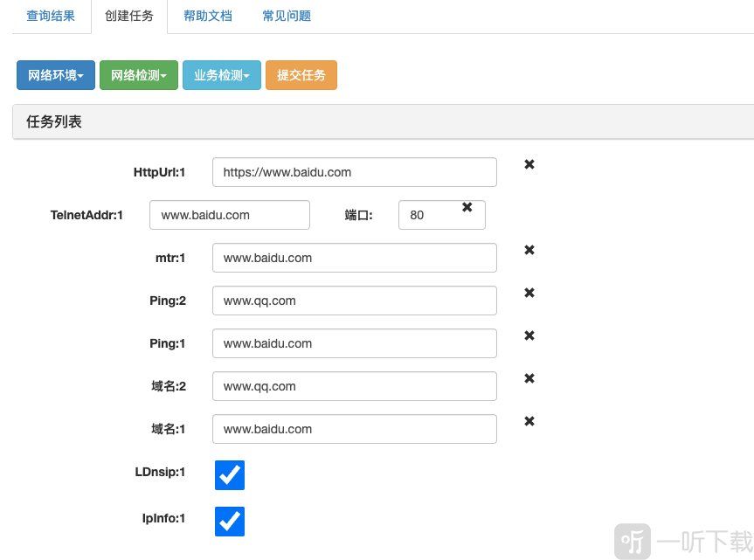754x560 pixels.
Task: Open the 网络环境 dropdown menu
Action: [x=55, y=75]
